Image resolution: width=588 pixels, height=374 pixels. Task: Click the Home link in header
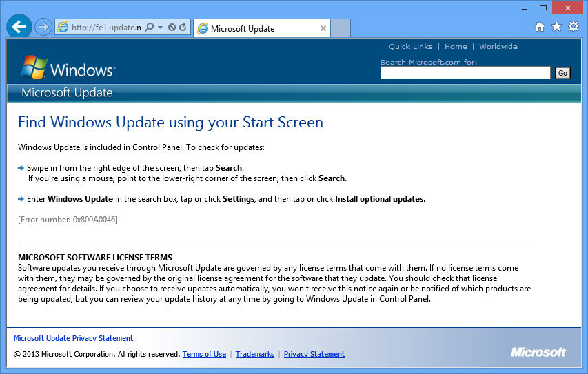456,46
